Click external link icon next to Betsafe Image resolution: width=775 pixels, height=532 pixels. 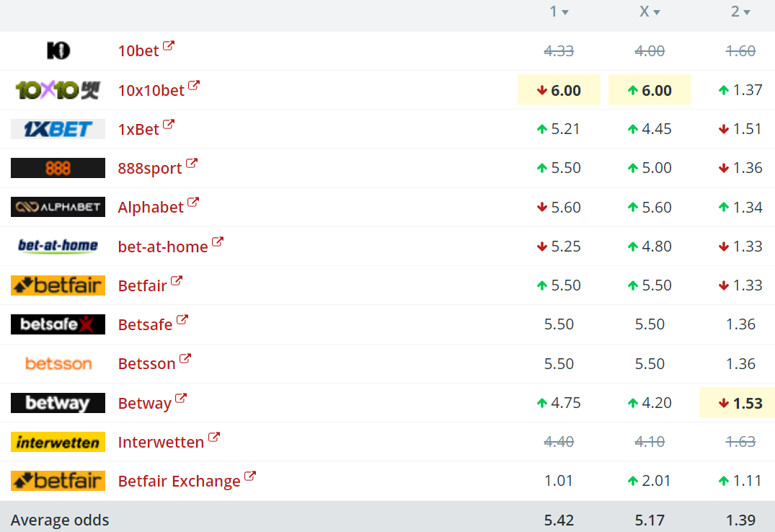182,320
